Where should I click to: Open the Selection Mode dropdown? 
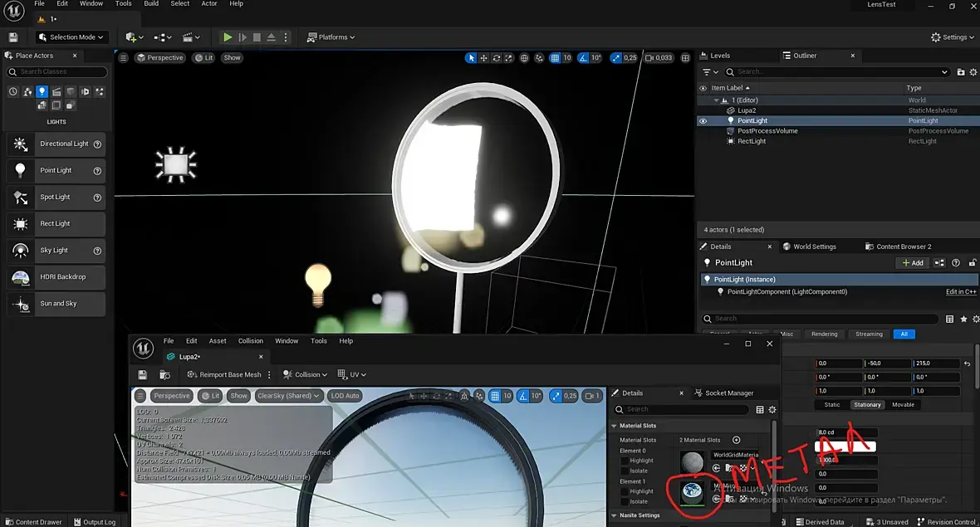(71, 37)
